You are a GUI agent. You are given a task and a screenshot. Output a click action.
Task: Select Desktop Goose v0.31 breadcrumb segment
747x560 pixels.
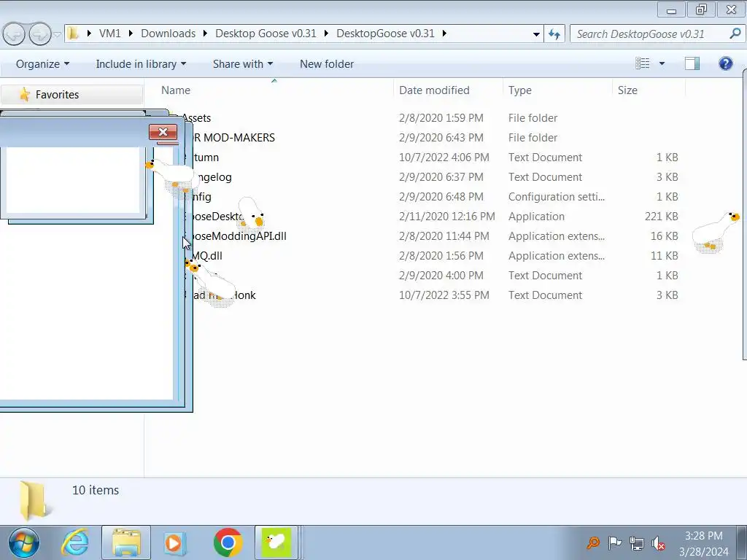click(266, 34)
